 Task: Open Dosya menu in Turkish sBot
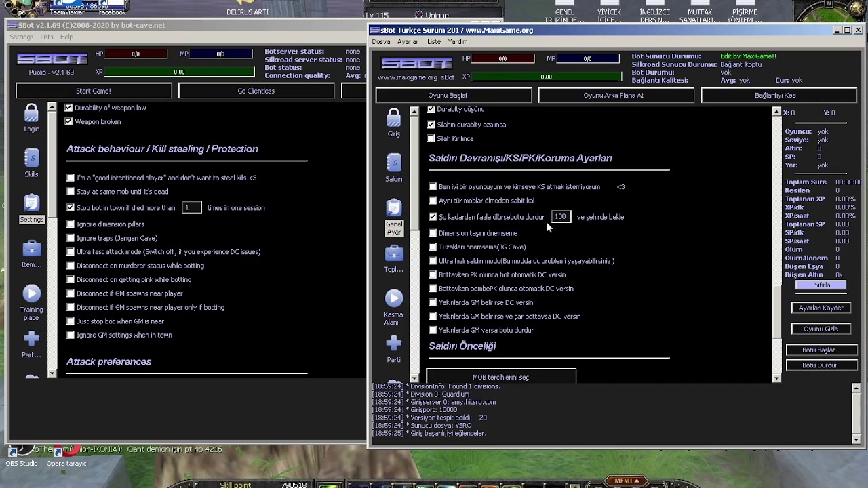click(x=381, y=42)
